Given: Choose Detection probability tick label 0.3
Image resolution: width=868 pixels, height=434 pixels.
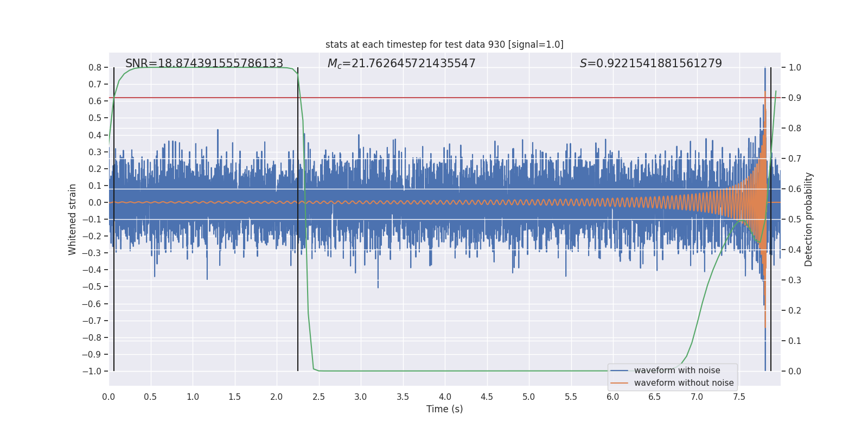Looking at the screenshot, I should tap(795, 280).
